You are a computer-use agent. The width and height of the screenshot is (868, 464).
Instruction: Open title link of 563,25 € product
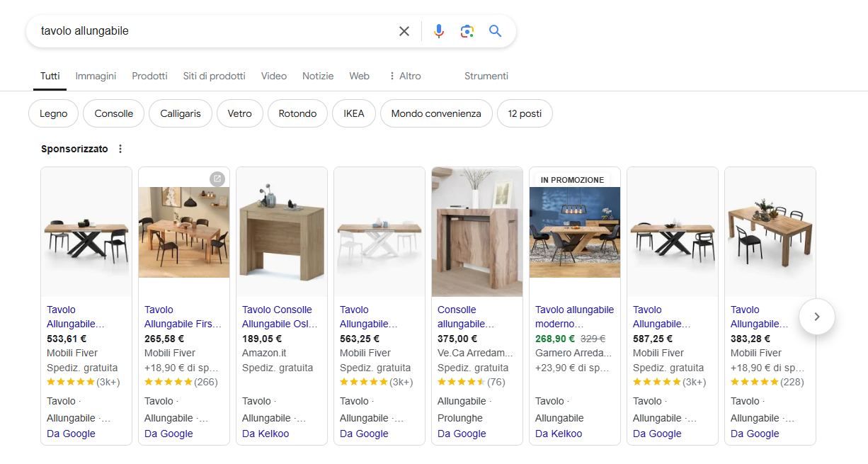tap(368, 317)
